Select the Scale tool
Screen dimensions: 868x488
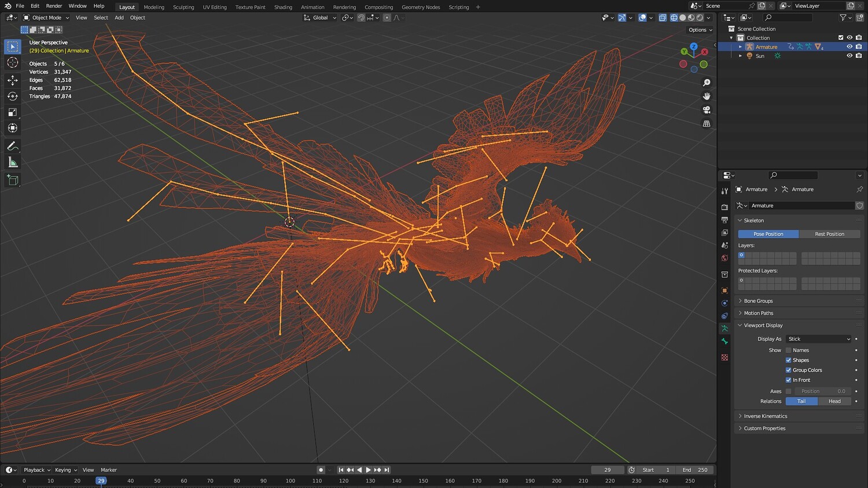tap(12, 112)
